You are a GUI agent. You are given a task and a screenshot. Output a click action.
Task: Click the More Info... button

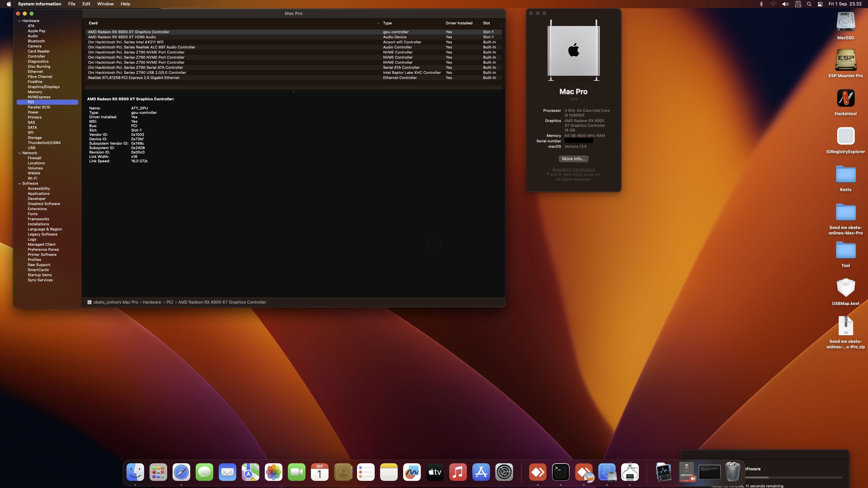coord(573,159)
